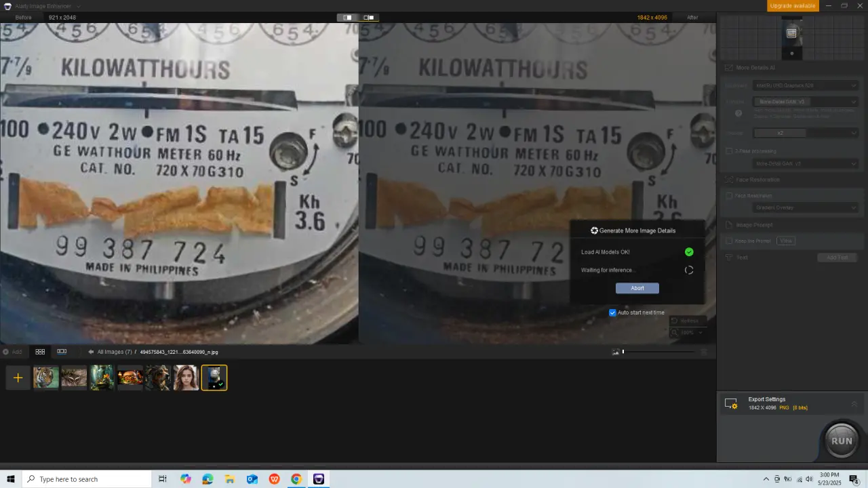Show hidden system tray icons
The width and height of the screenshot is (868, 488).
[x=766, y=479]
